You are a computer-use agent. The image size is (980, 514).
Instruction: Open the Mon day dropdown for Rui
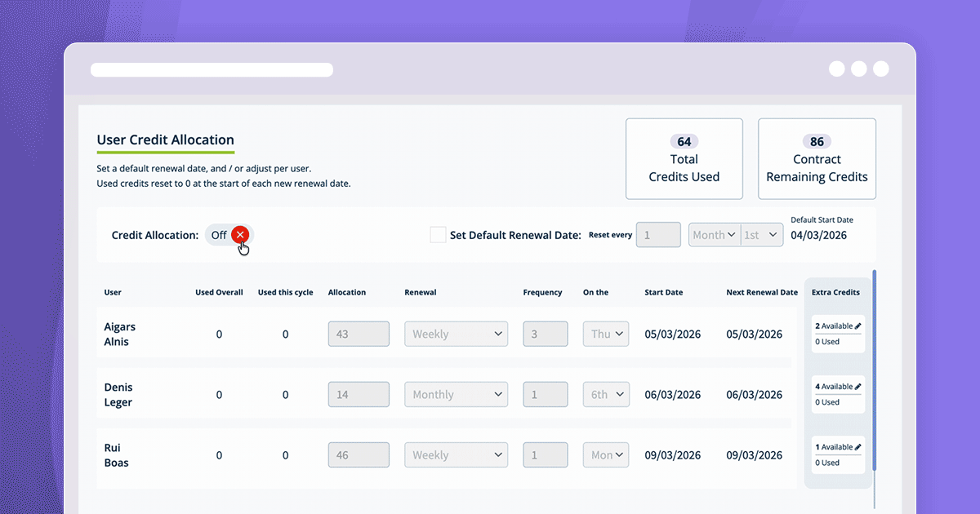pos(606,454)
